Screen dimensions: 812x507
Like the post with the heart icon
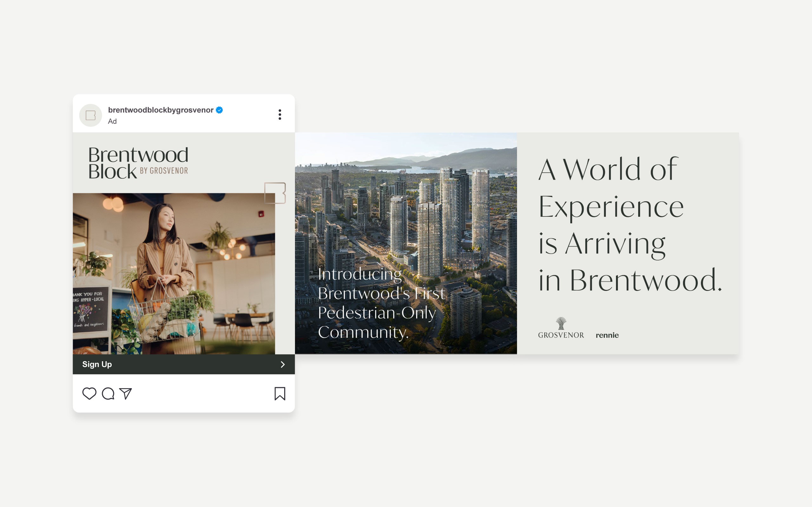pyautogui.click(x=89, y=393)
